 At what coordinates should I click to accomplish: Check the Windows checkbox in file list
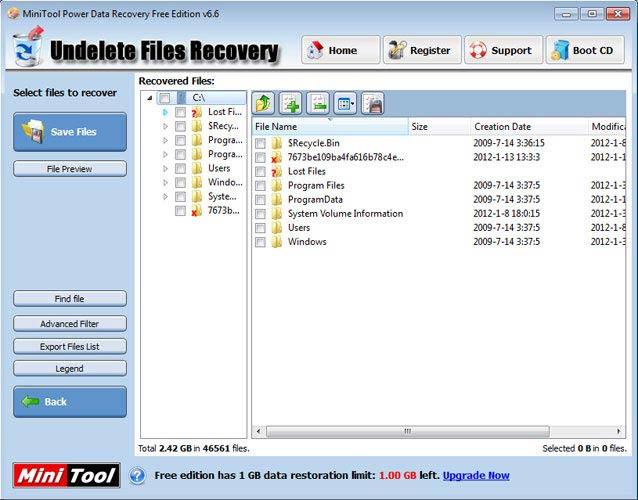(x=260, y=242)
